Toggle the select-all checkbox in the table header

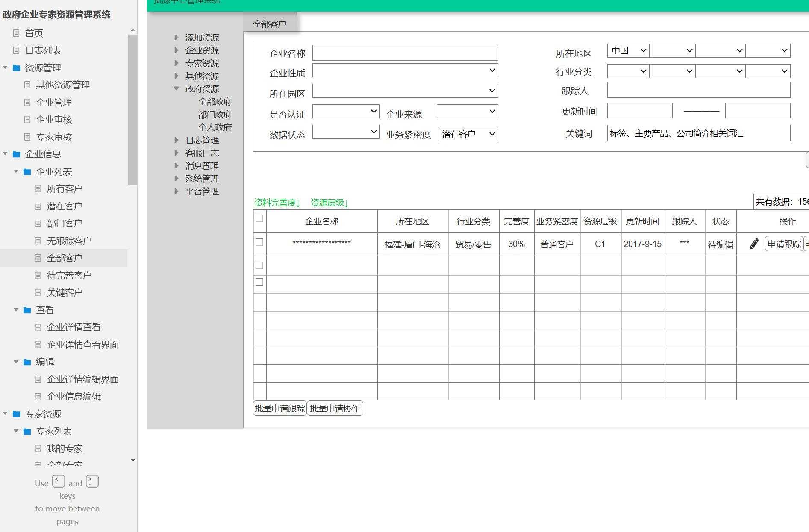click(259, 218)
